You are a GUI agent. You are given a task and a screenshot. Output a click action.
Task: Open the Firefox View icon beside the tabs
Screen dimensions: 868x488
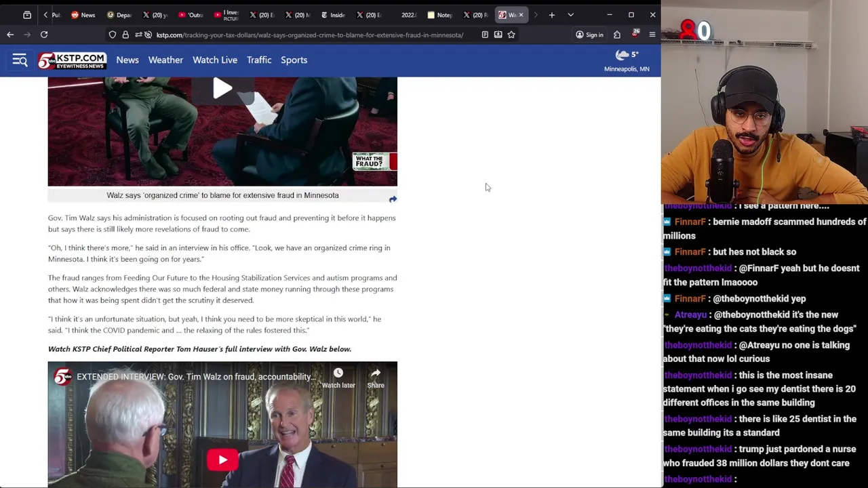27,15
